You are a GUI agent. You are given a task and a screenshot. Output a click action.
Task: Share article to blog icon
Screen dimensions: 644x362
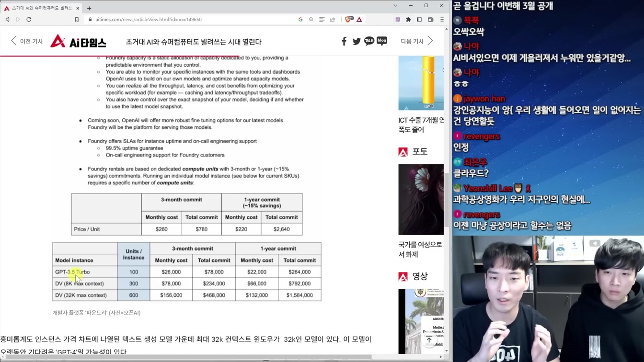382,41
